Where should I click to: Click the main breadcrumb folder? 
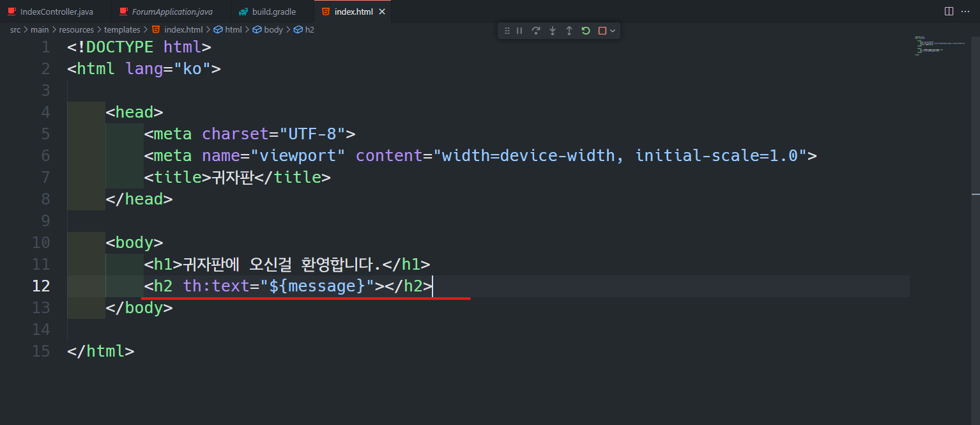[40, 29]
